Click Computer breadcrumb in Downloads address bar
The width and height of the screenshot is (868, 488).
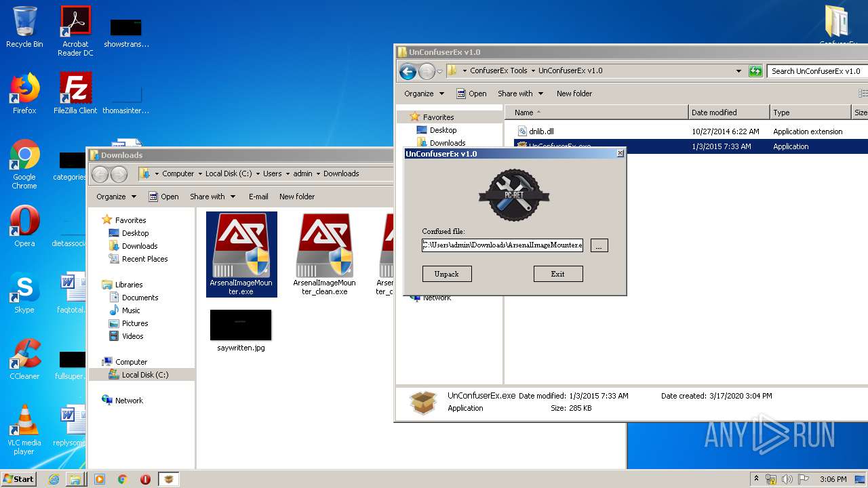pyautogui.click(x=178, y=174)
